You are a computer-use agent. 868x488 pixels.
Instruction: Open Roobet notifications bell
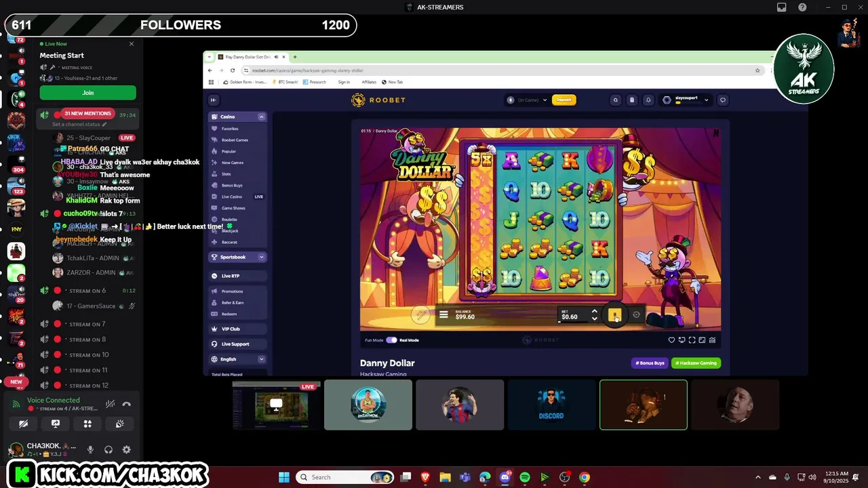coord(648,100)
